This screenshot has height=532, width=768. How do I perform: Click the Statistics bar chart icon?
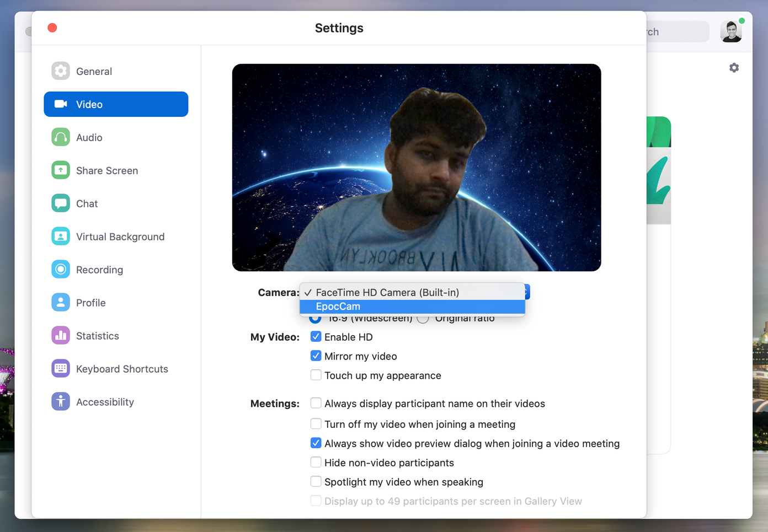click(60, 335)
